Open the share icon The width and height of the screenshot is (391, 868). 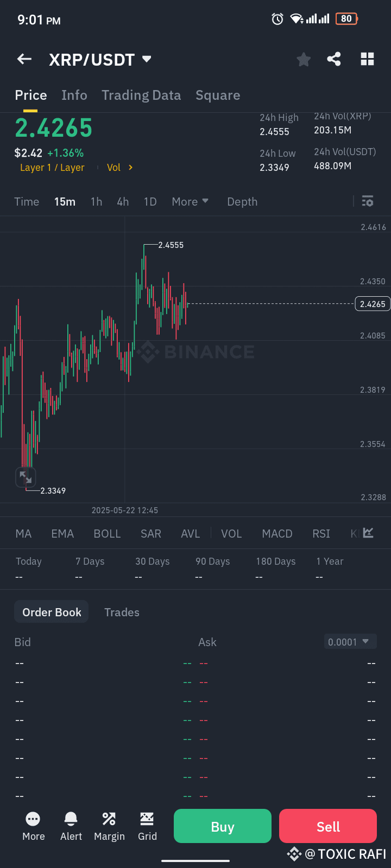click(334, 59)
